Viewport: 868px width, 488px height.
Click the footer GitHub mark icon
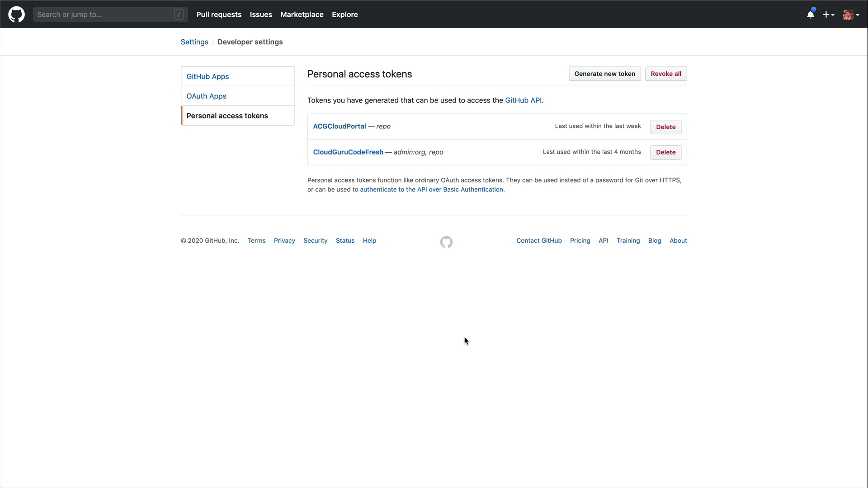click(446, 242)
